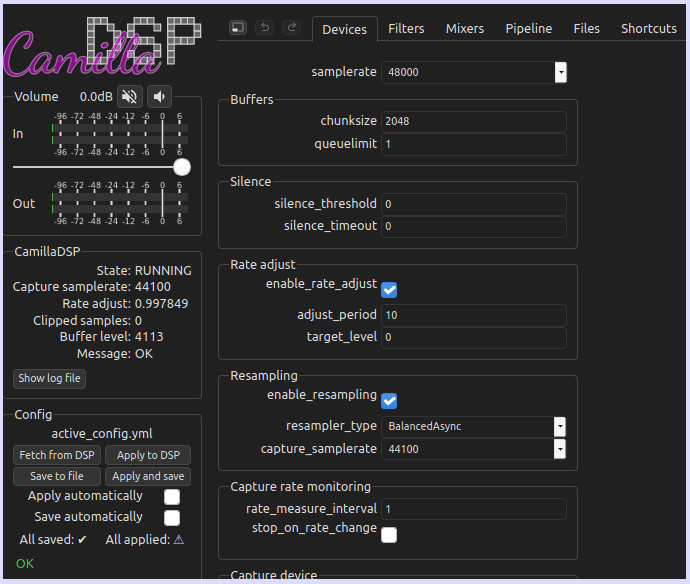Click the Out level meter
Viewport: 690px width, 584px height.
pos(120,203)
